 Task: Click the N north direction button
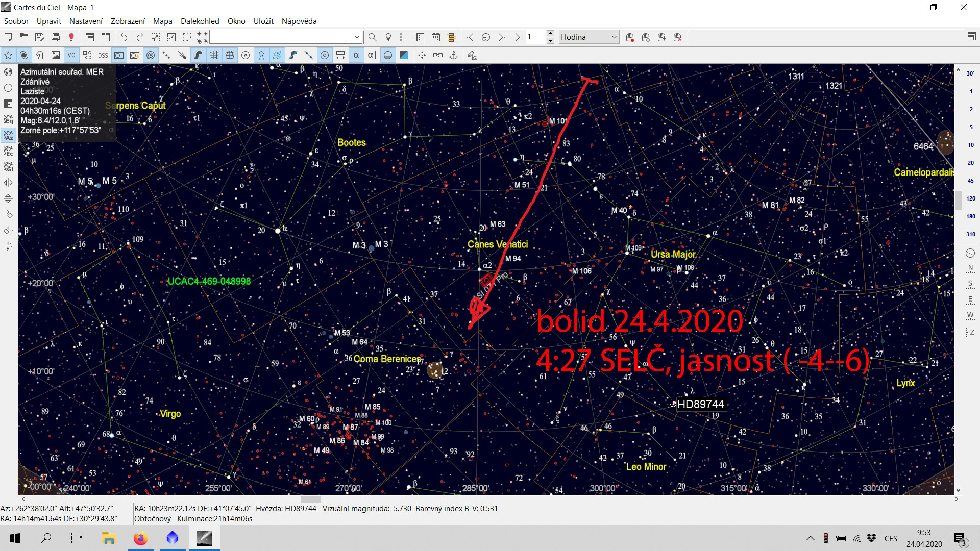click(970, 268)
